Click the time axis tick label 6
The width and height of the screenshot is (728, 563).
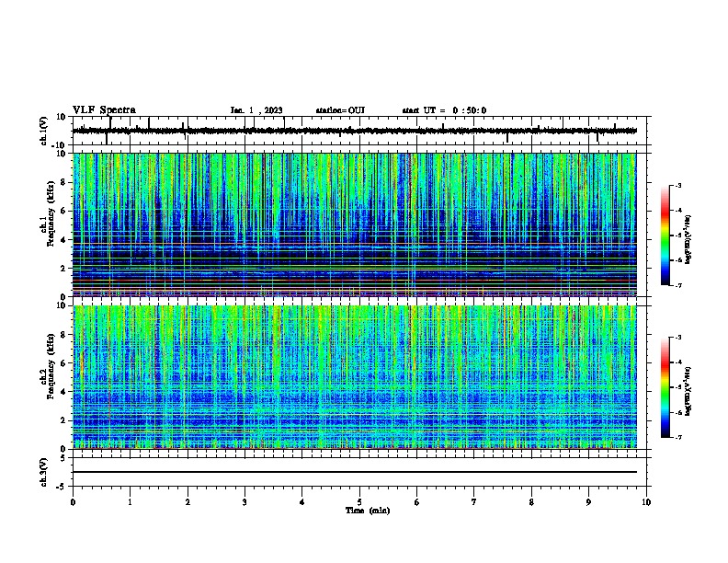coord(416,502)
